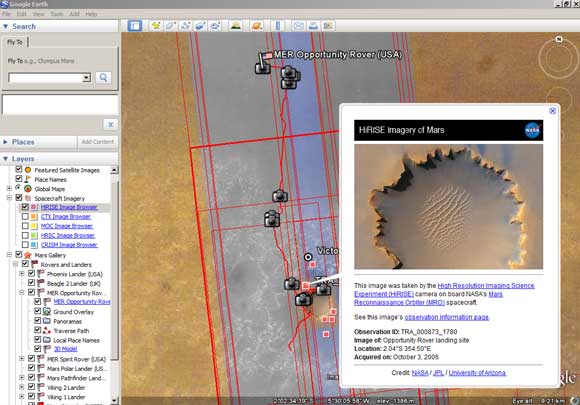
Task: Open the University of Arizona credit link
Action: click(x=477, y=373)
